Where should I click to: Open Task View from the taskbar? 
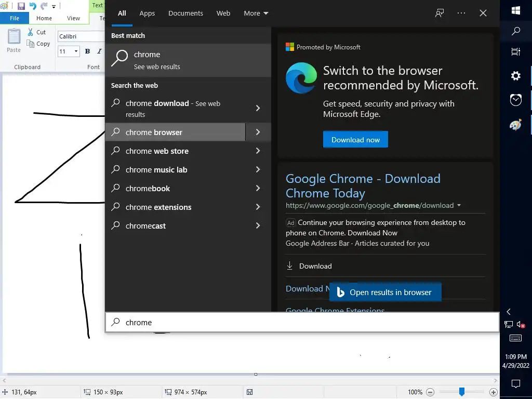(516, 51)
